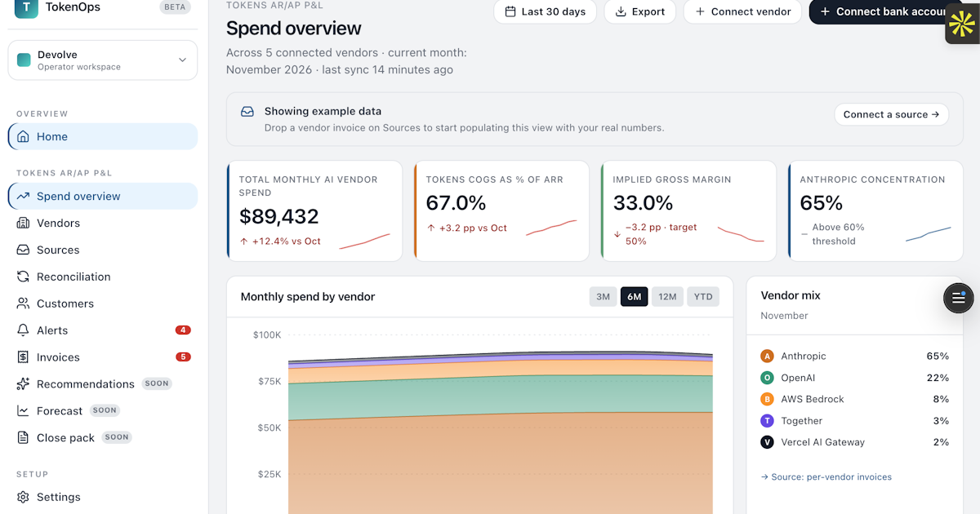Click the AWS Bedrock 8% share value

(x=941, y=399)
